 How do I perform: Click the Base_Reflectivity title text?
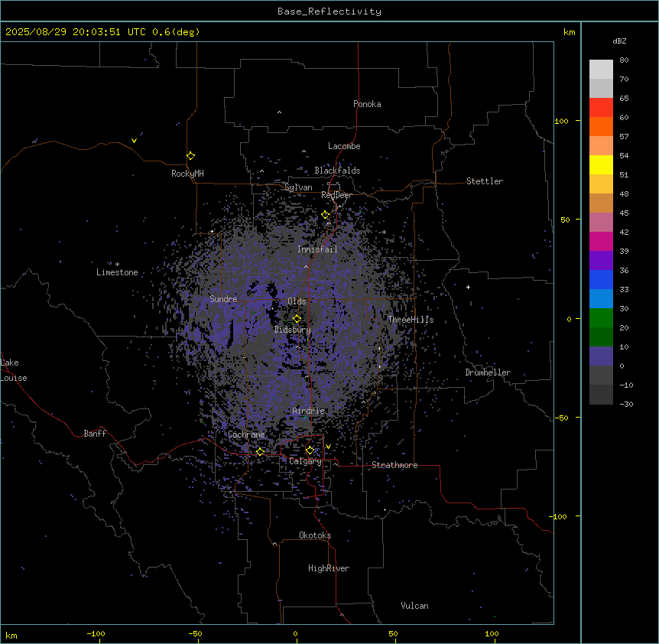329,11
